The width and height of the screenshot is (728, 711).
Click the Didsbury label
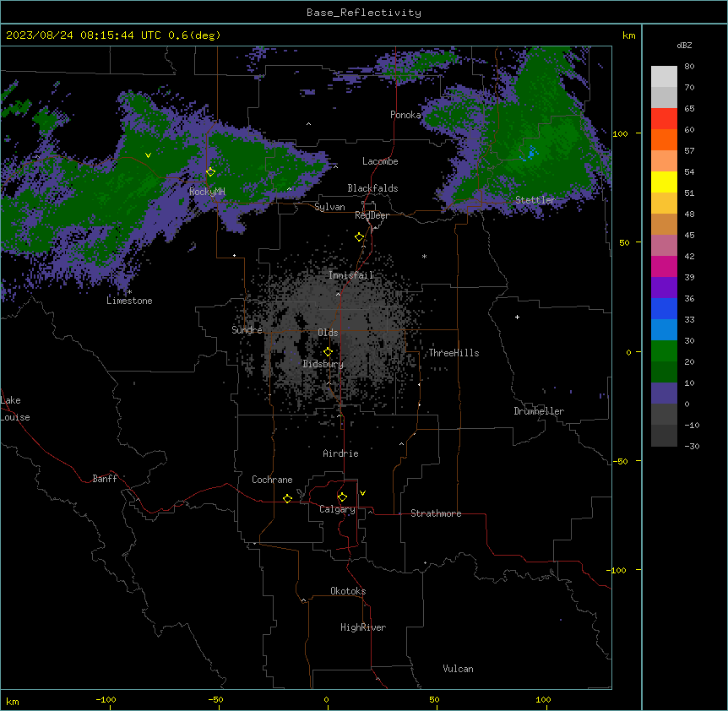[323, 364]
